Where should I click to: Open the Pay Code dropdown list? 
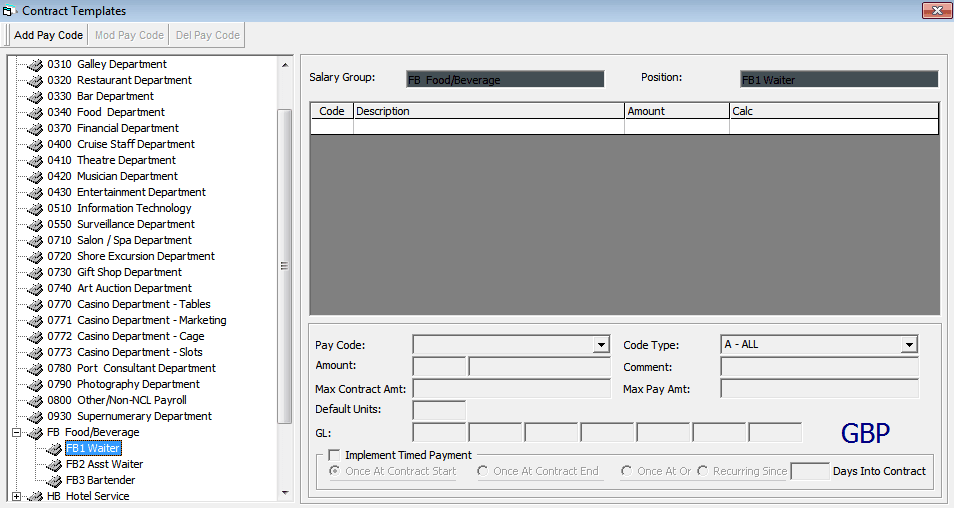point(601,345)
